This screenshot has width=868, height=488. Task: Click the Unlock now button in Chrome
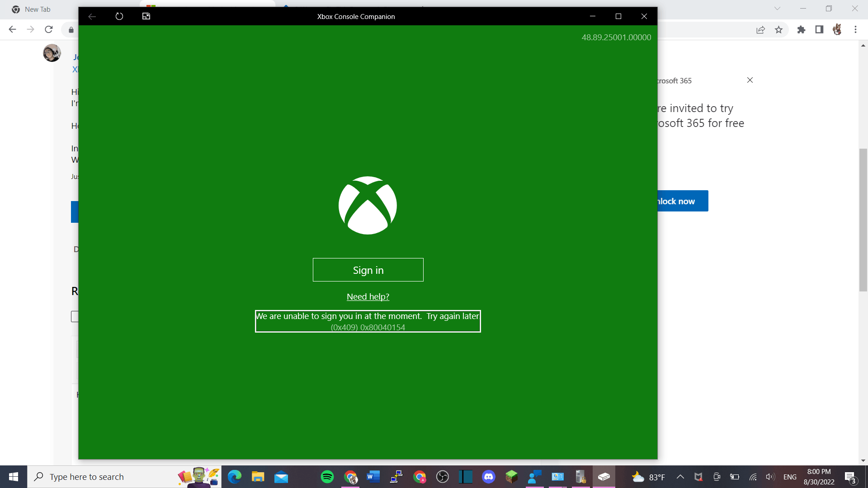(683, 201)
